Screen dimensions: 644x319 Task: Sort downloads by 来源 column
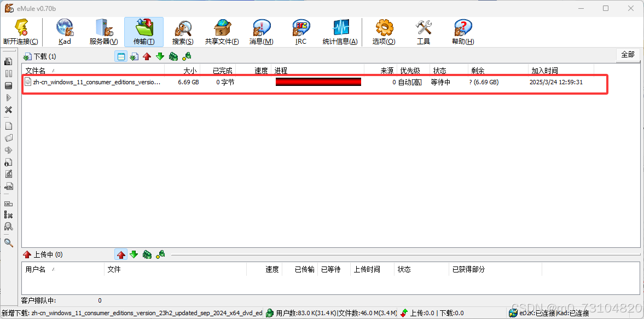[x=380, y=71]
